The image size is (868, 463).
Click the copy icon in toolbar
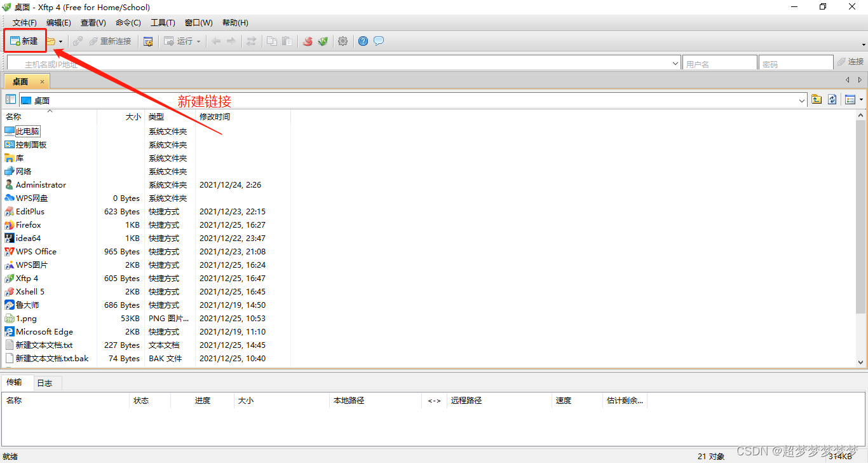click(272, 41)
